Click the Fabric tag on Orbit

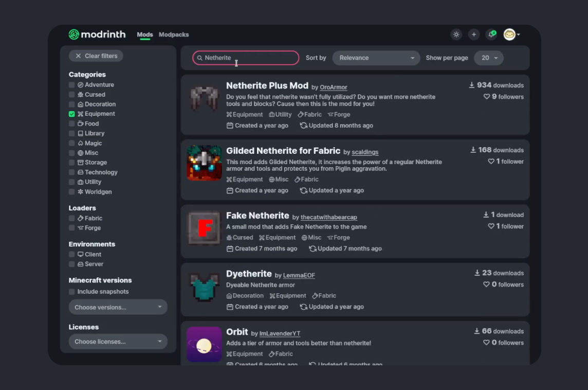coord(281,354)
